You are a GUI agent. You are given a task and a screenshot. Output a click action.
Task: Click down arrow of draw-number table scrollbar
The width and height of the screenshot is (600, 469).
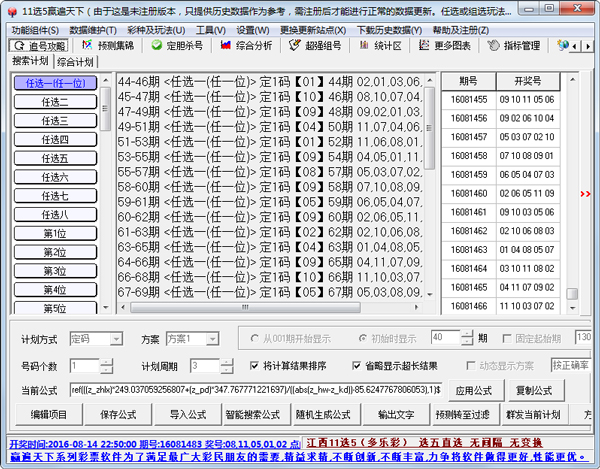(572, 308)
